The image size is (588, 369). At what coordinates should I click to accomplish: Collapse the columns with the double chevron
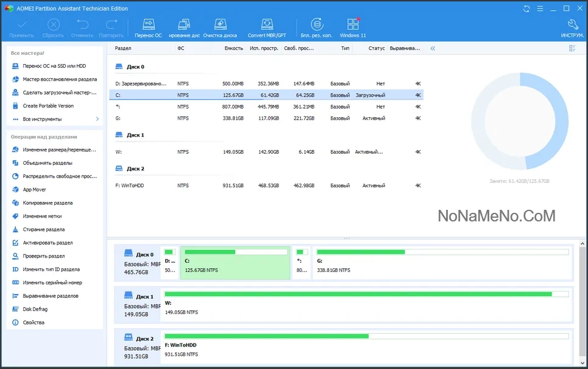433,48
